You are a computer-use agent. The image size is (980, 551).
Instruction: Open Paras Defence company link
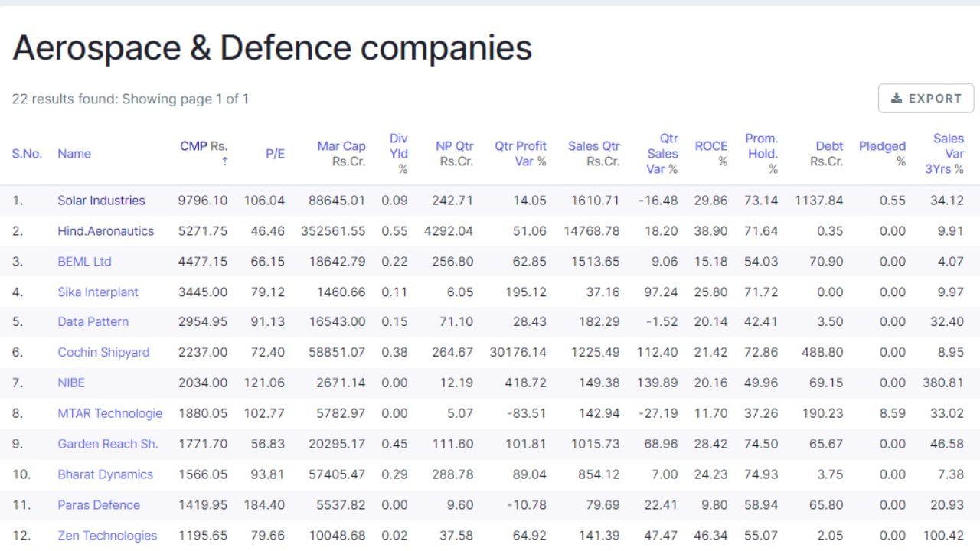point(99,505)
